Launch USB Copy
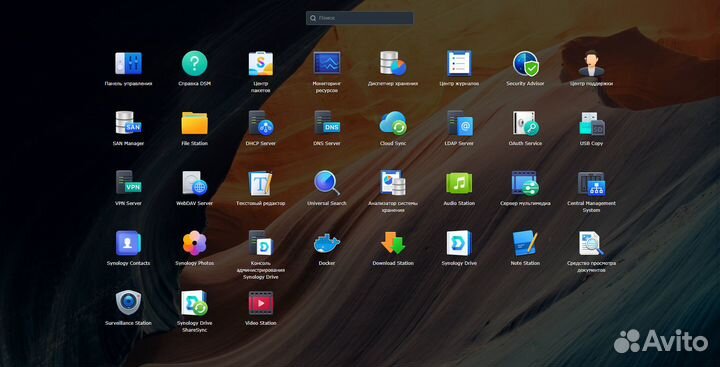The image size is (720, 367). pos(591,123)
